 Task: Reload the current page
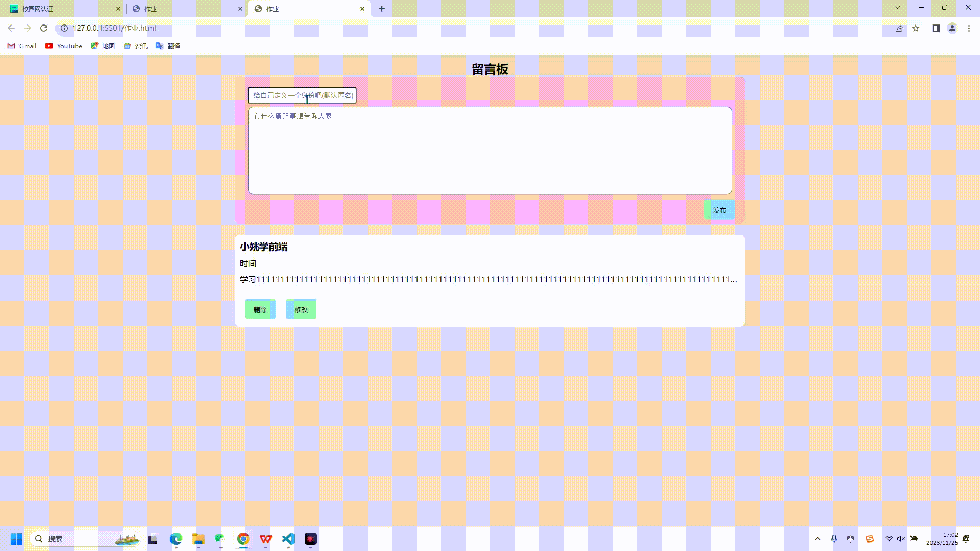(44, 28)
